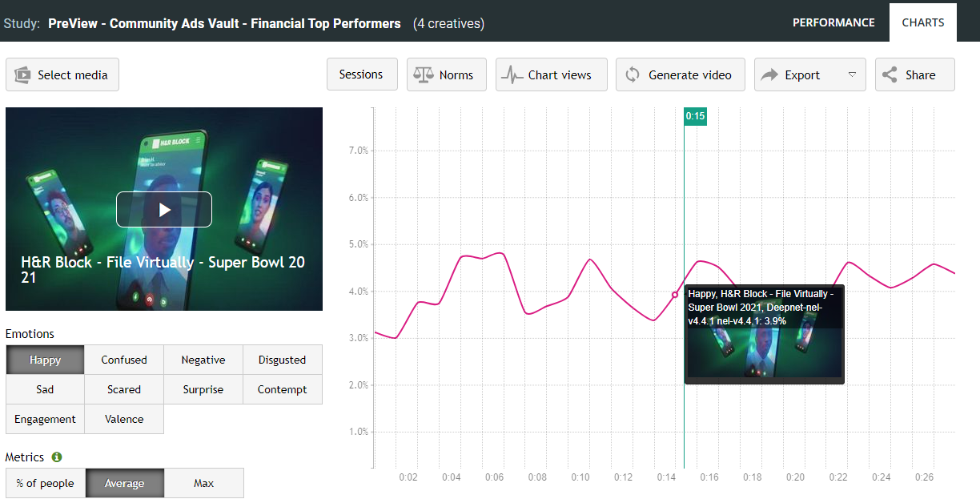This screenshot has height=499, width=980.
Task: Select the Average metric
Action: [124, 483]
